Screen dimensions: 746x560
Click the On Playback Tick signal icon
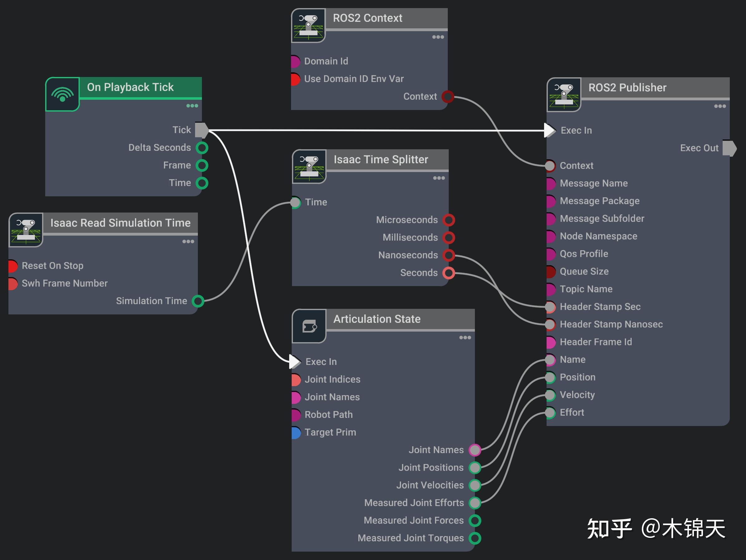pos(62,95)
